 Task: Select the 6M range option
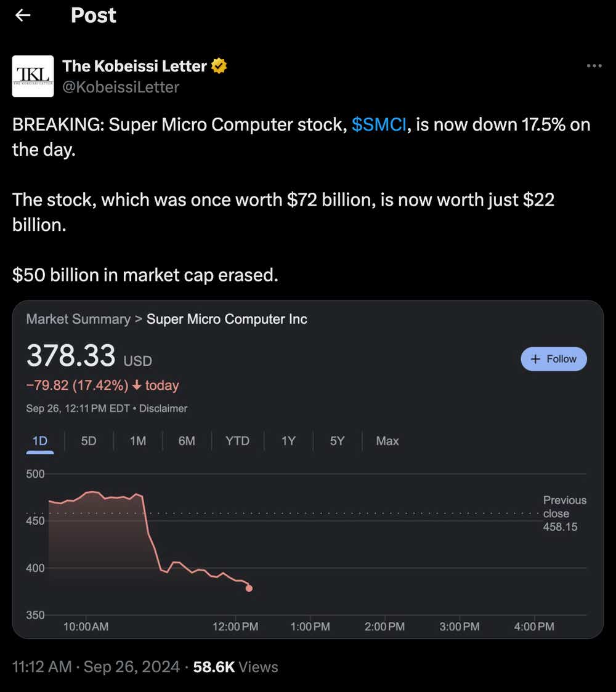(186, 441)
